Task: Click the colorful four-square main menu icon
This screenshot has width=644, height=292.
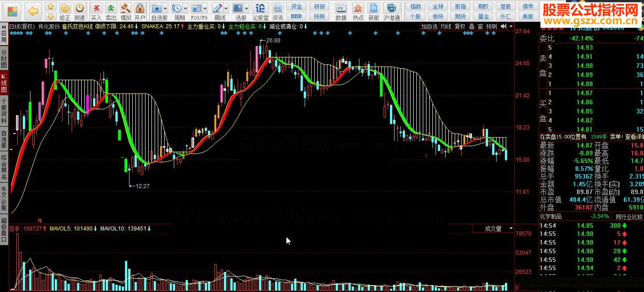Action: [12, 11]
